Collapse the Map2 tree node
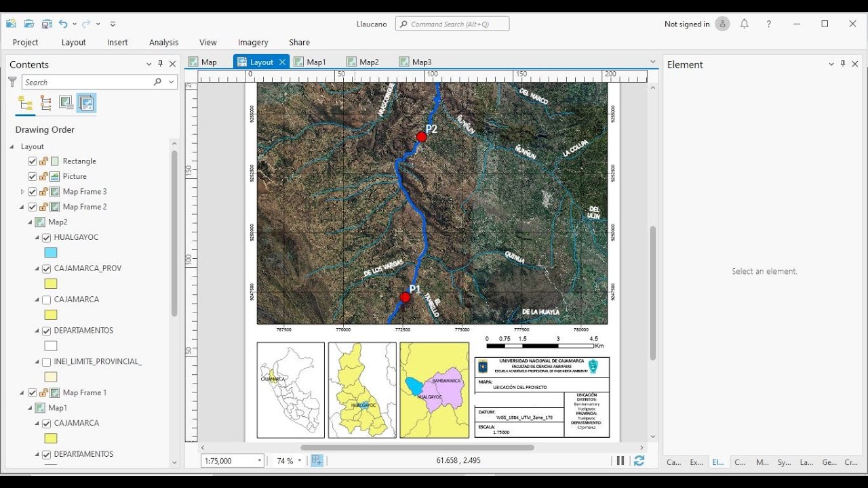868x488 pixels. (x=30, y=222)
